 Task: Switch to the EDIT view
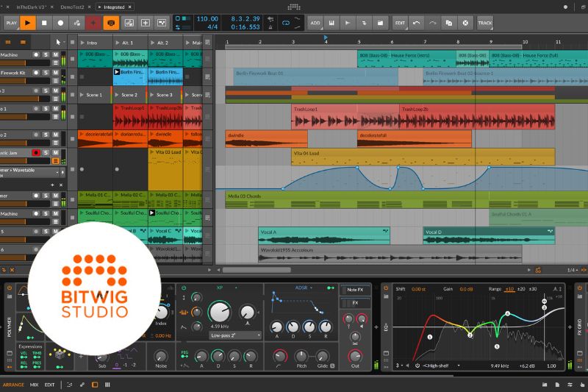(x=49, y=385)
